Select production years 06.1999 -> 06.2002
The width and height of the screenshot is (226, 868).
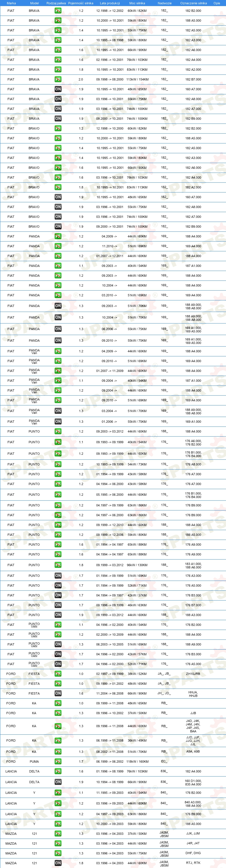click(110, 761)
